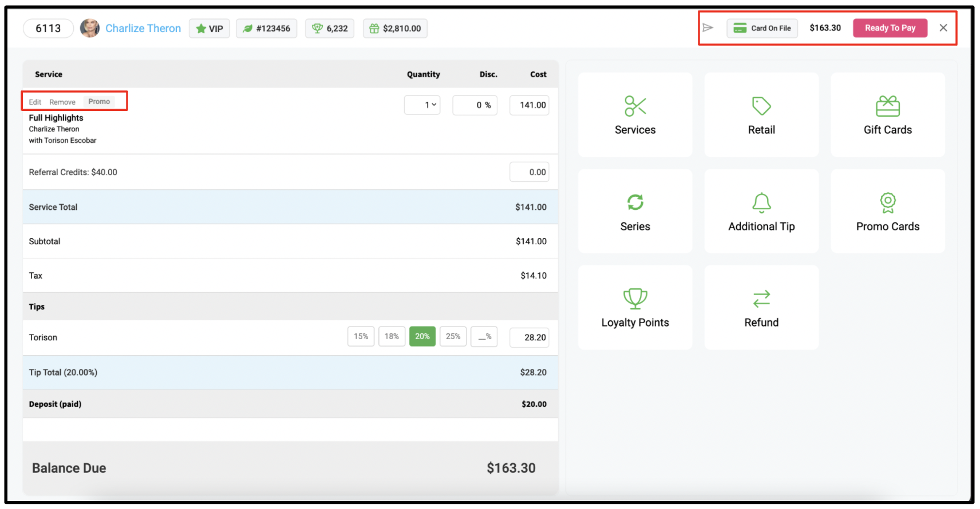Click the Deposit (paid) $20.00 value
980x509 pixels.
point(534,404)
